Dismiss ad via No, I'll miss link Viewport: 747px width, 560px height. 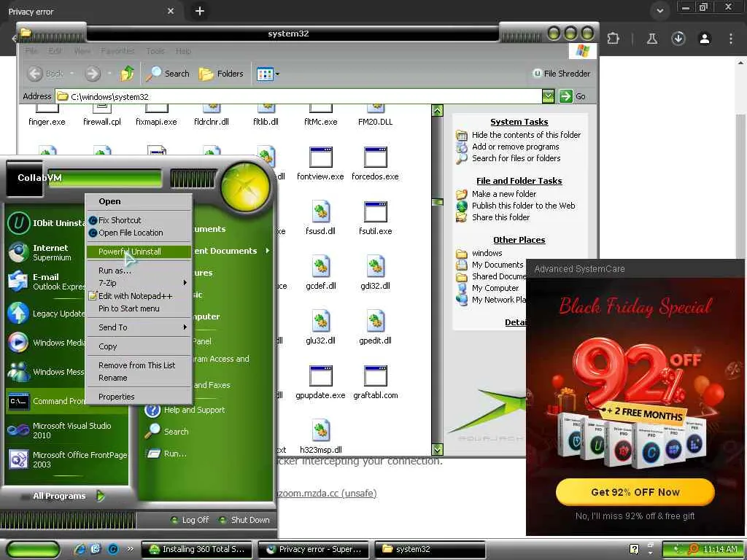tap(635, 516)
